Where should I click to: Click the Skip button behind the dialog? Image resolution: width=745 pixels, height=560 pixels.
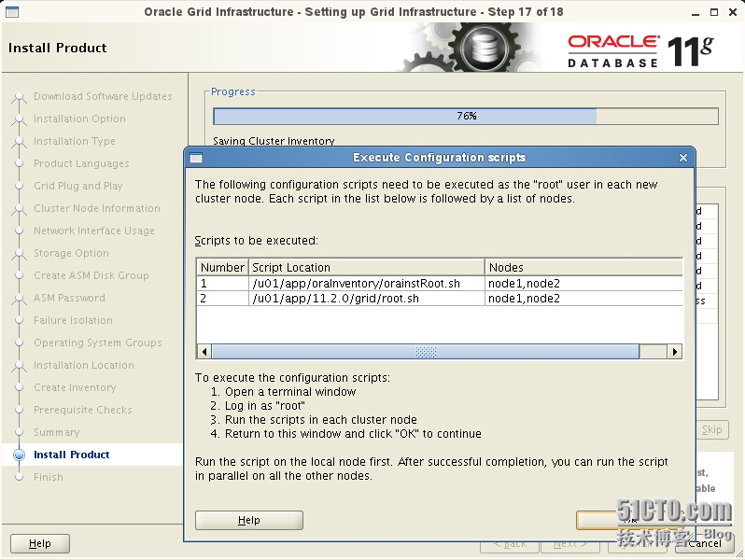[x=712, y=430]
